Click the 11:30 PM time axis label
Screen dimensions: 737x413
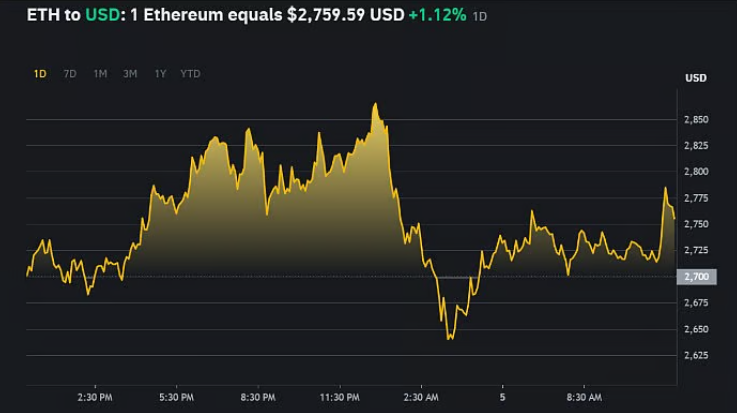click(339, 395)
